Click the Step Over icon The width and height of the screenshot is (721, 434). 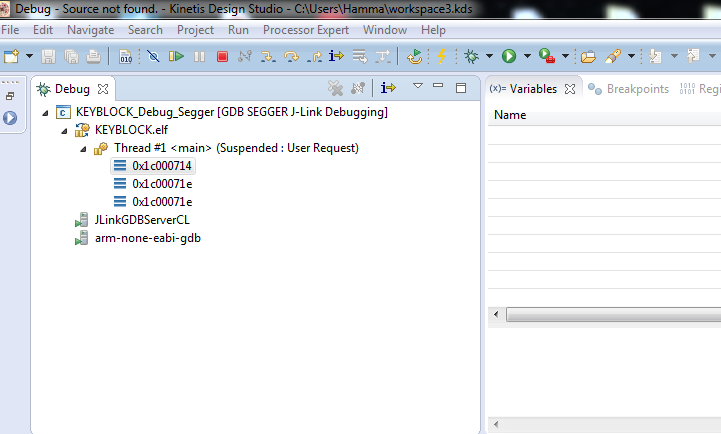pos(291,57)
